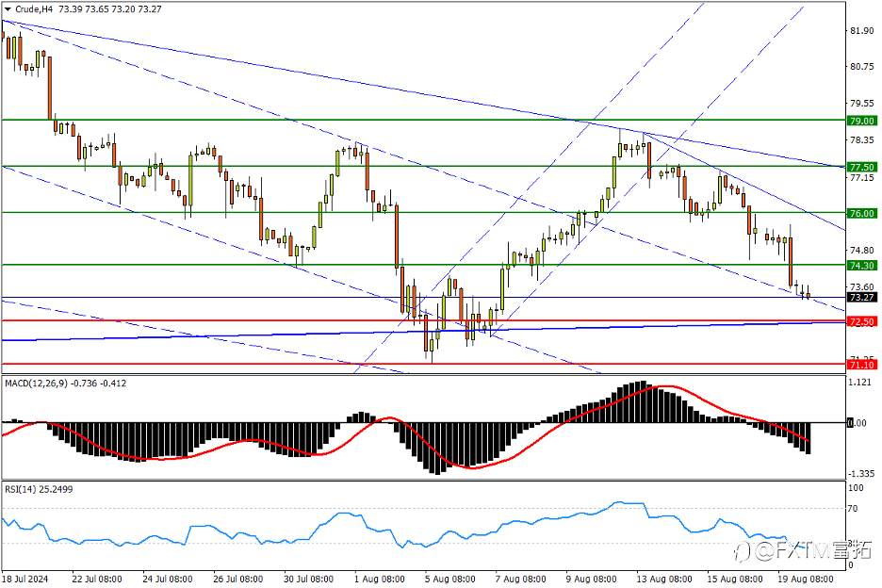Click the 1 Aug 08:00 time label
This screenshot has height=588, width=882.
point(379,579)
